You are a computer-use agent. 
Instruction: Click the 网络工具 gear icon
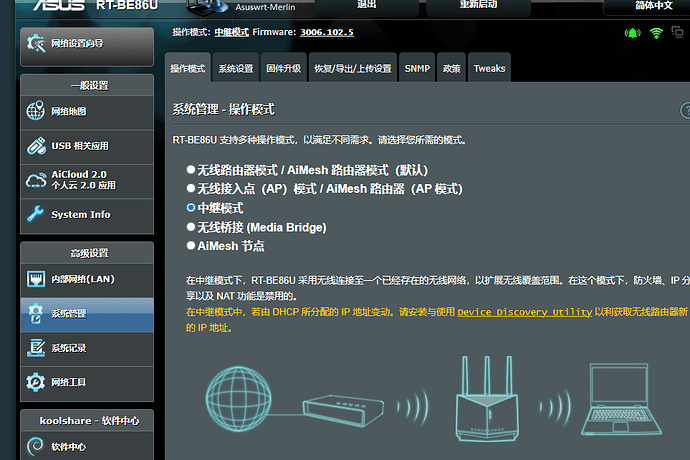[x=36, y=382]
